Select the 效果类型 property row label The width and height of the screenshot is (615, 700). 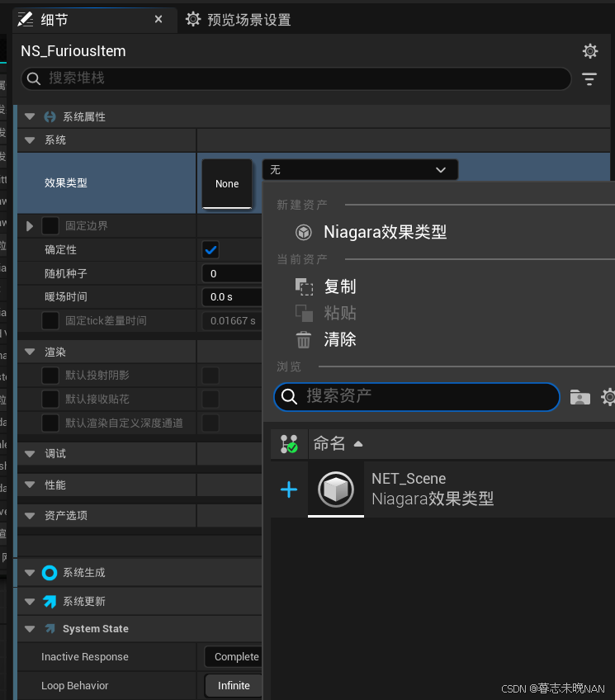click(65, 183)
